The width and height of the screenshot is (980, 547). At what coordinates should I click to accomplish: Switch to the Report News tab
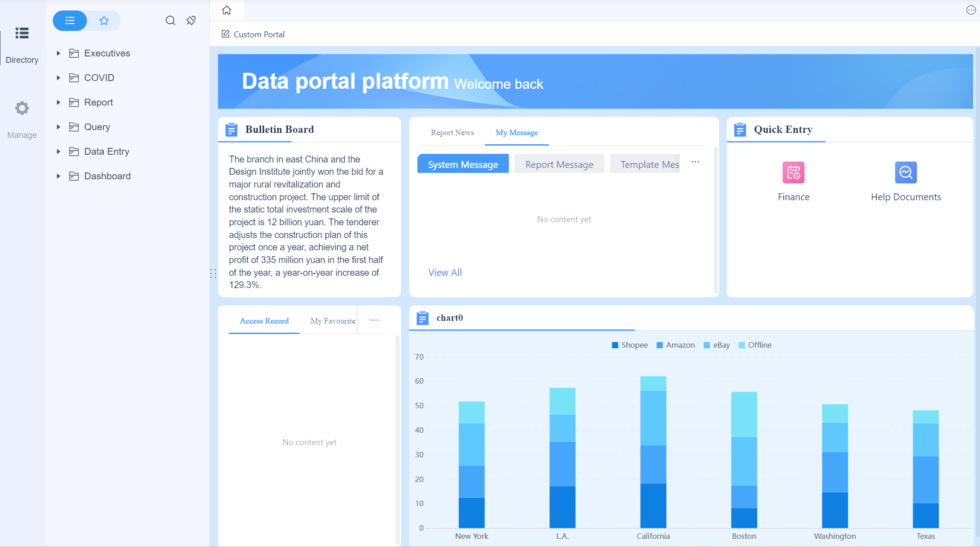[x=452, y=132]
